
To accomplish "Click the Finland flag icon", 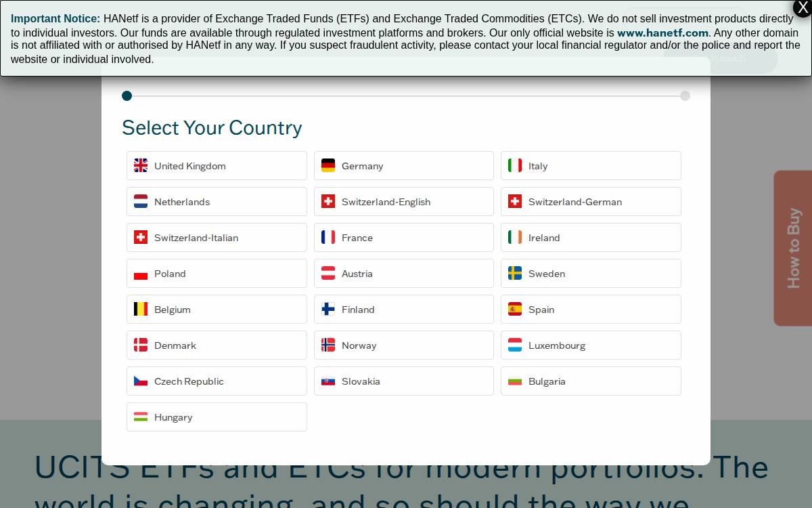I will click(x=328, y=309).
